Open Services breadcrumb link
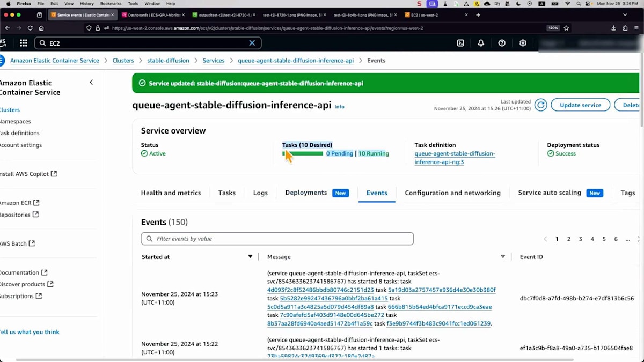 coord(214,61)
